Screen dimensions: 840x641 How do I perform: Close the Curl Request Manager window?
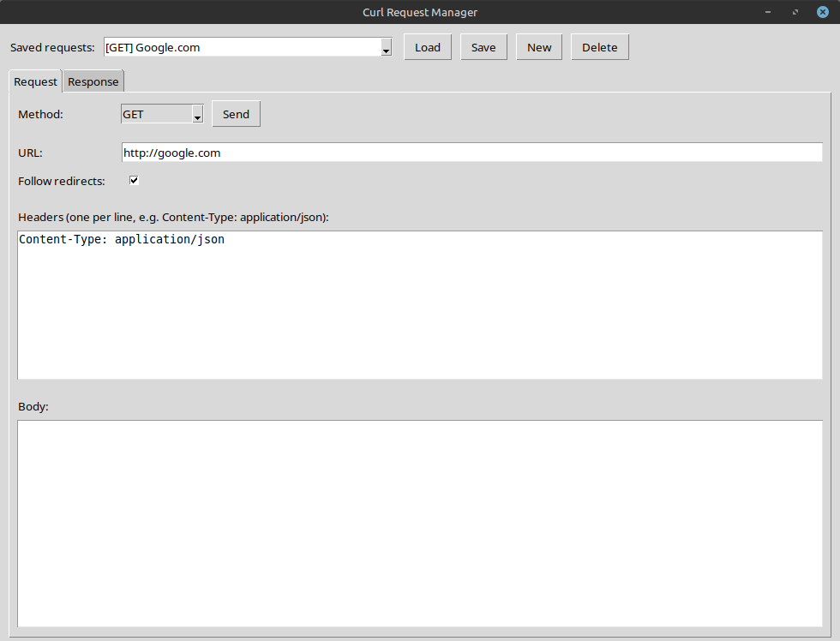(x=822, y=12)
